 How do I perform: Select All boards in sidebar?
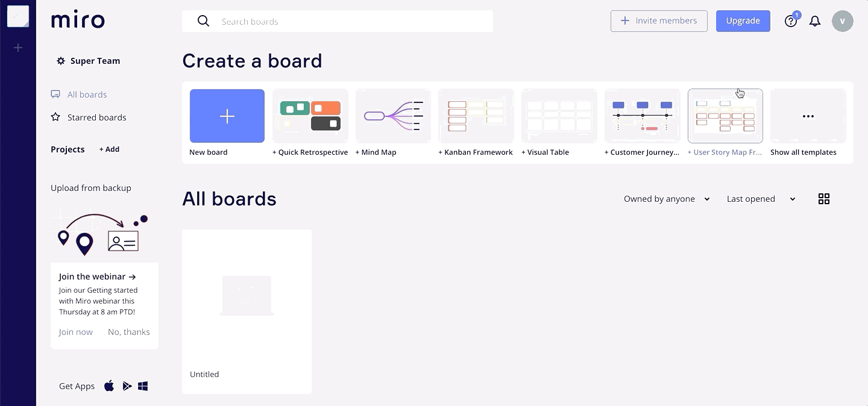pos(87,95)
